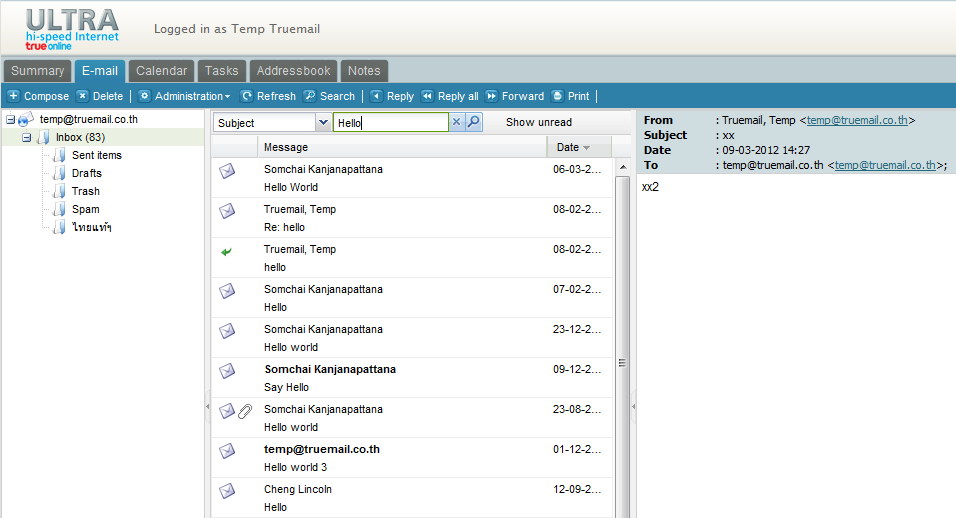Open the Calendar tab
The height and width of the screenshot is (518, 956).
[162, 71]
